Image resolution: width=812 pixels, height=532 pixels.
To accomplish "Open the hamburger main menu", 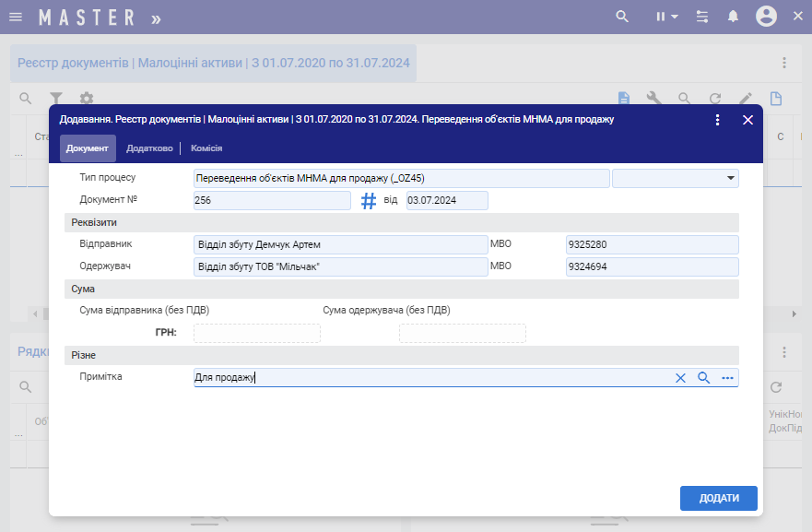I will [16, 17].
